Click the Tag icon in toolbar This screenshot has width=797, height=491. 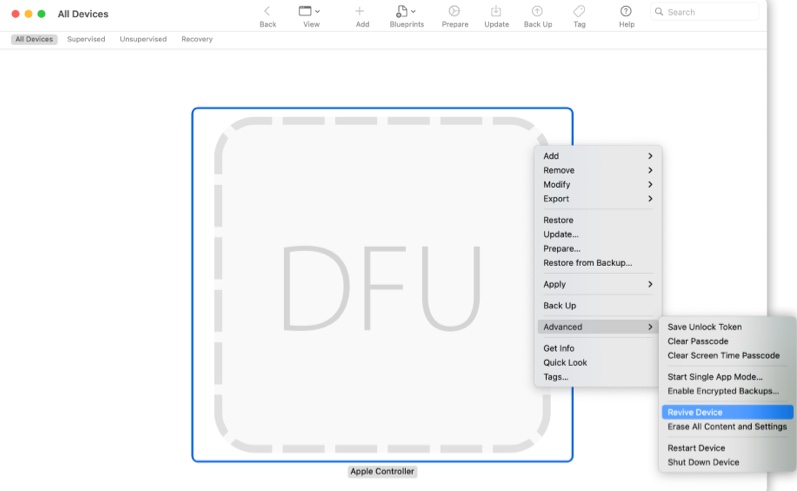tap(579, 11)
